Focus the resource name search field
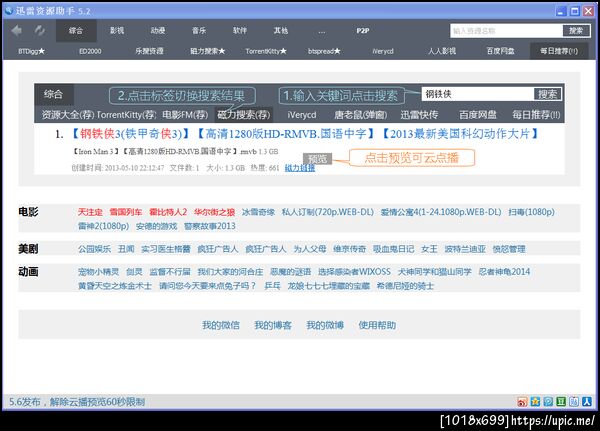Image resolution: width=600 pixels, height=431 pixels. pyautogui.click(x=506, y=31)
